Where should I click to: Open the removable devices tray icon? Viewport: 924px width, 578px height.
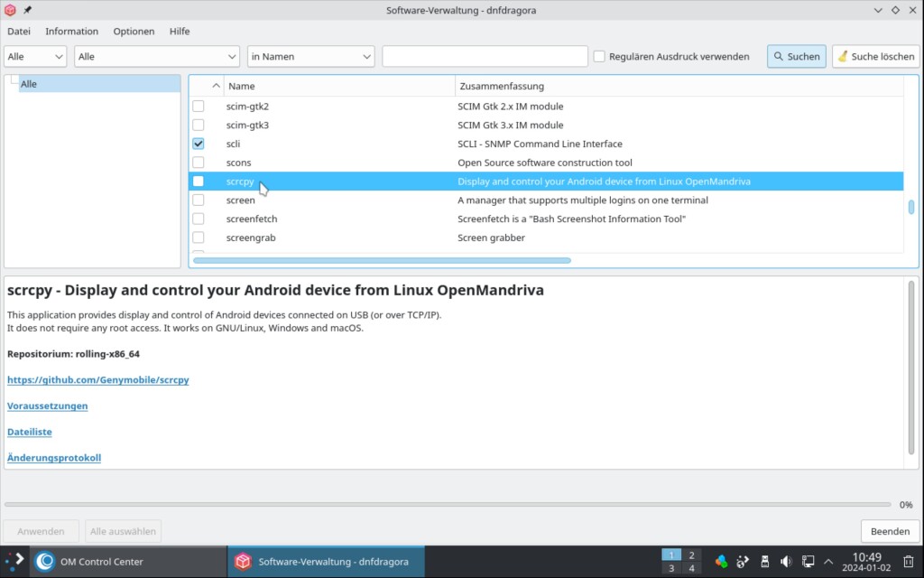(765, 562)
